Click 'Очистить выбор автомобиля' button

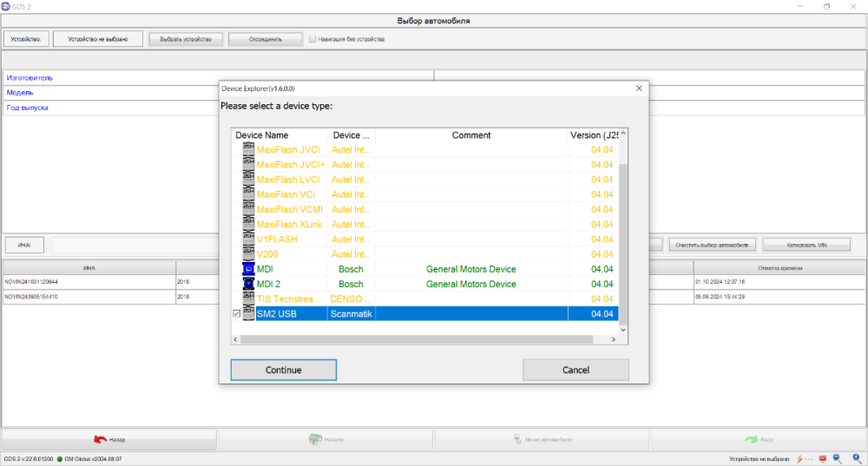click(x=712, y=245)
